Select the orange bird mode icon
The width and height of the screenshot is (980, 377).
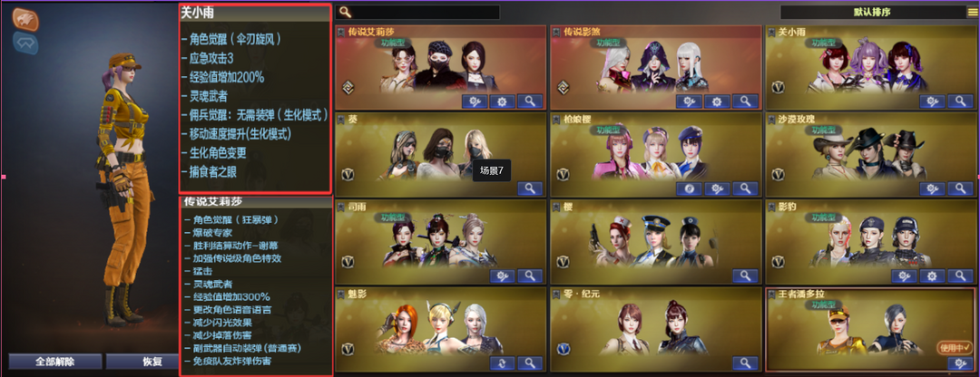25,19
